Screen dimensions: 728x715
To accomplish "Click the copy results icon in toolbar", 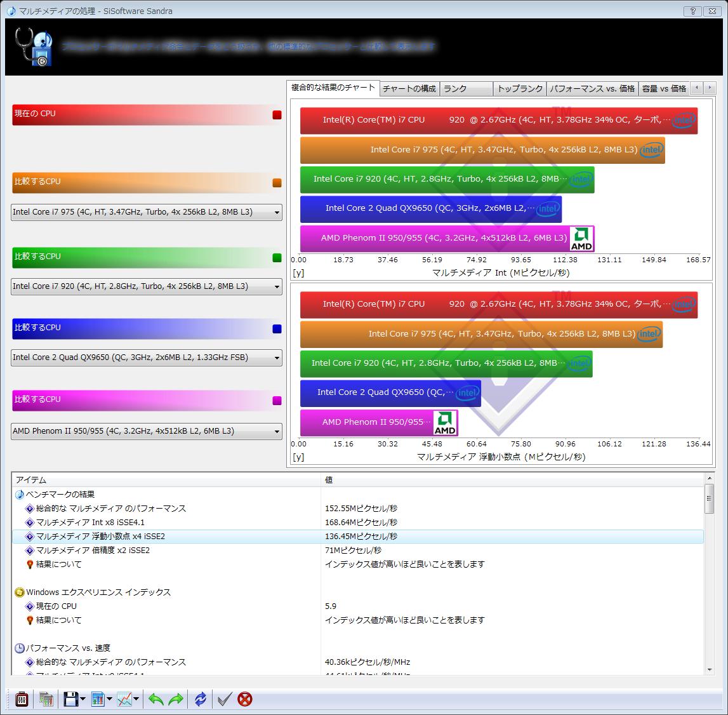I will click(x=46, y=698).
